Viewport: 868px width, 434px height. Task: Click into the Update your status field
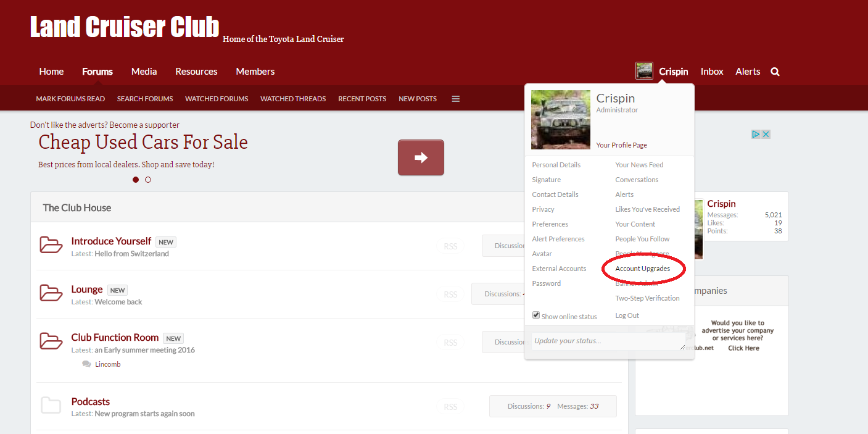608,341
